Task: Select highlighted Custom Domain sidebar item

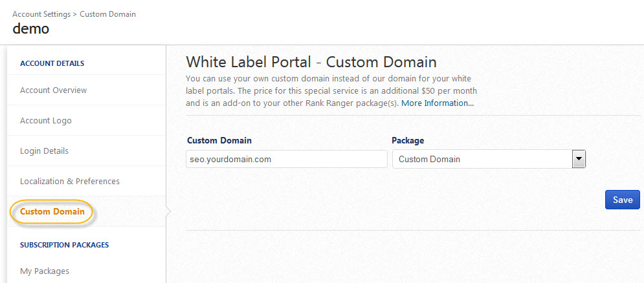Action: point(52,211)
